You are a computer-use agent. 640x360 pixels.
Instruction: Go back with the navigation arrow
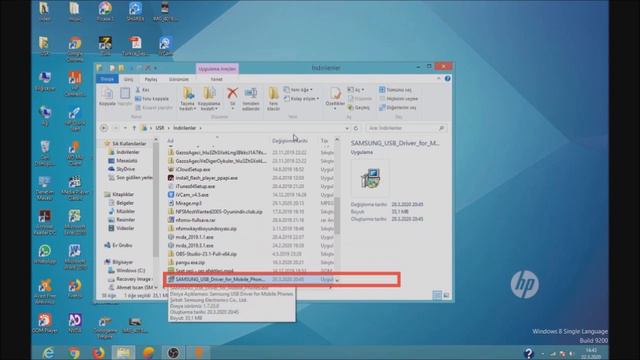tap(104, 128)
